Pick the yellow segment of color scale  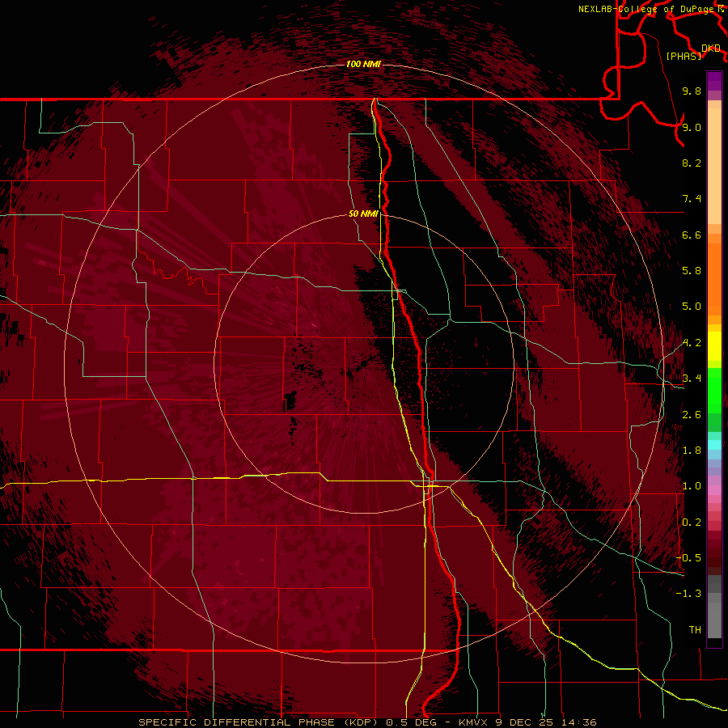[714, 346]
